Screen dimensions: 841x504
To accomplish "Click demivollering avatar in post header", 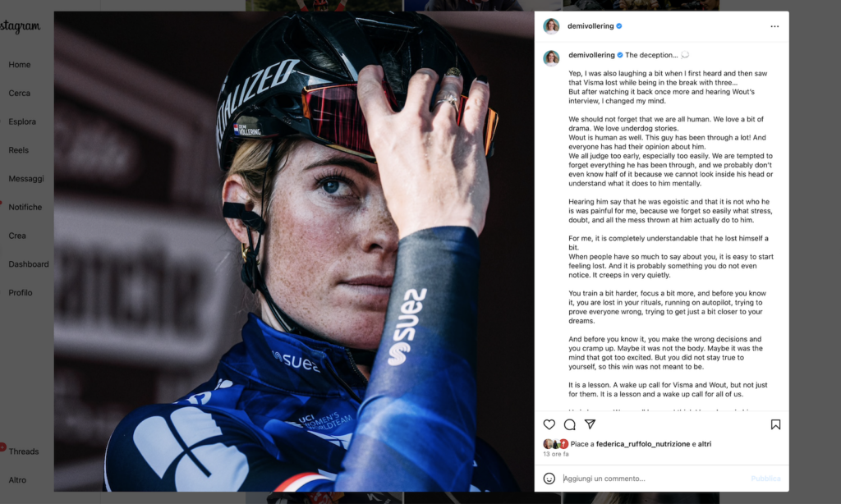I will pyautogui.click(x=551, y=25).
